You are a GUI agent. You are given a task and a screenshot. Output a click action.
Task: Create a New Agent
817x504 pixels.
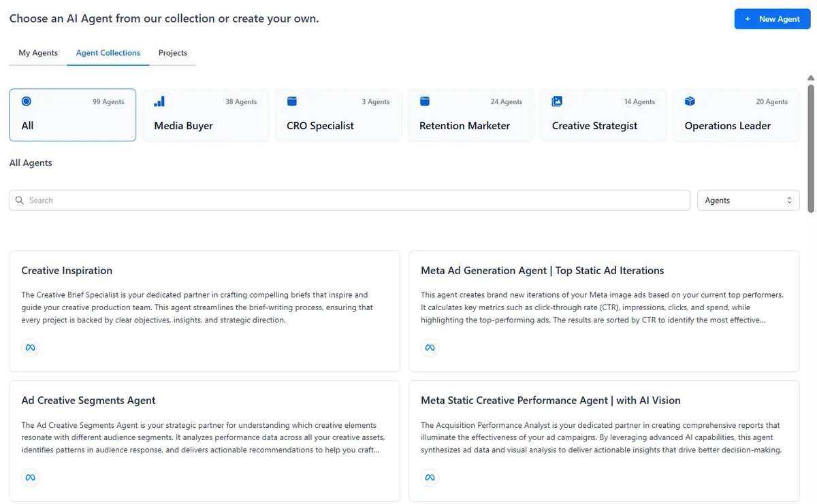click(x=772, y=19)
